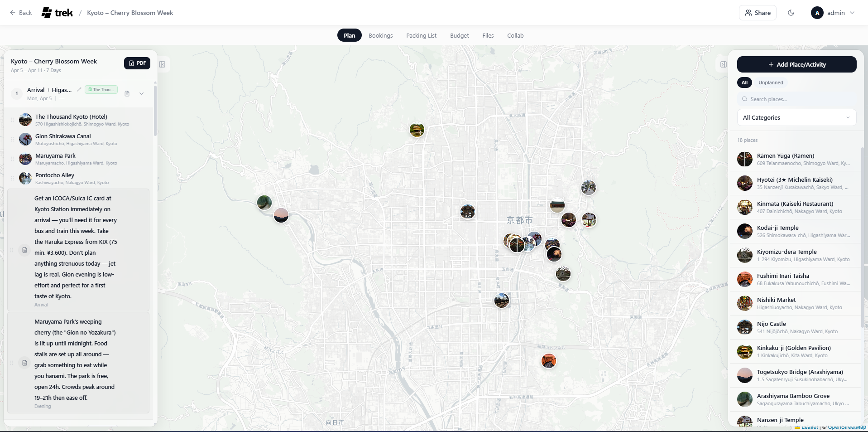
Task: Collapse the Day 1 Arrival section chevron
Action: (x=141, y=93)
